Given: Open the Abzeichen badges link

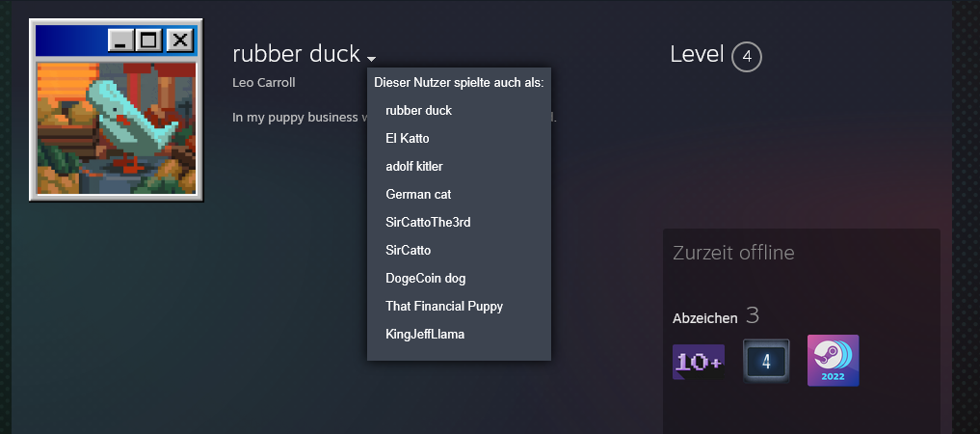Looking at the screenshot, I should pos(704,317).
